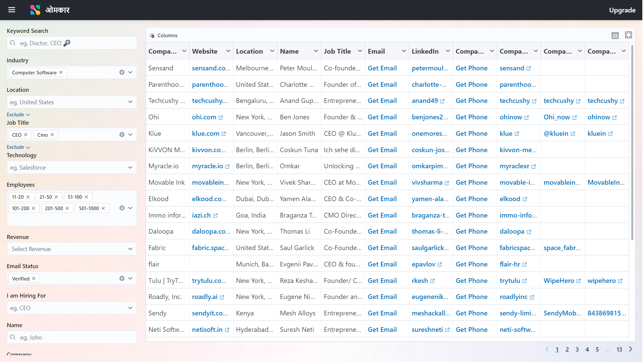This screenshot has width=644, height=362.
Task: Open the Name column menu chevron
Action: [316, 51]
